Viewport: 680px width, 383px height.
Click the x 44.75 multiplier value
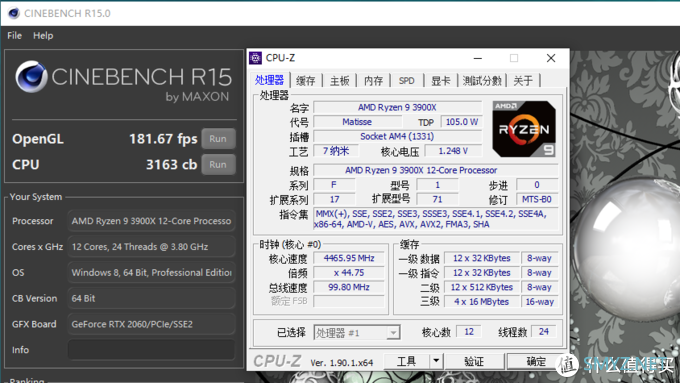pos(349,272)
